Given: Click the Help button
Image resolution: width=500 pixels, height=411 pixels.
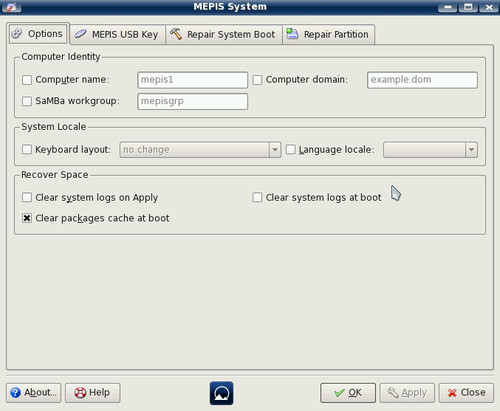Looking at the screenshot, I should coord(93,393).
